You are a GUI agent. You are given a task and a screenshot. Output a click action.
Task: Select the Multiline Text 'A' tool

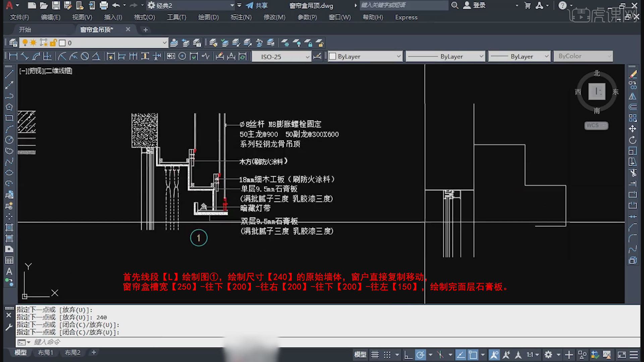(x=9, y=271)
